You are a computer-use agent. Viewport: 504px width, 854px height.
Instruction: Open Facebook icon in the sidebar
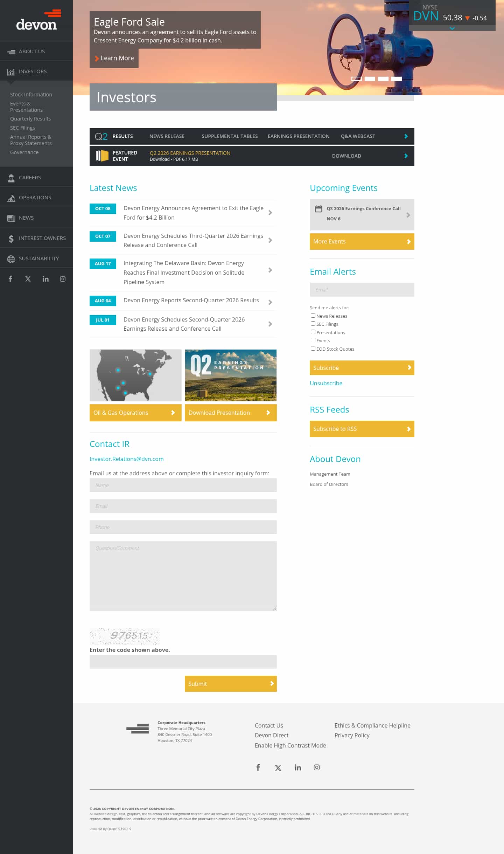pyautogui.click(x=10, y=279)
